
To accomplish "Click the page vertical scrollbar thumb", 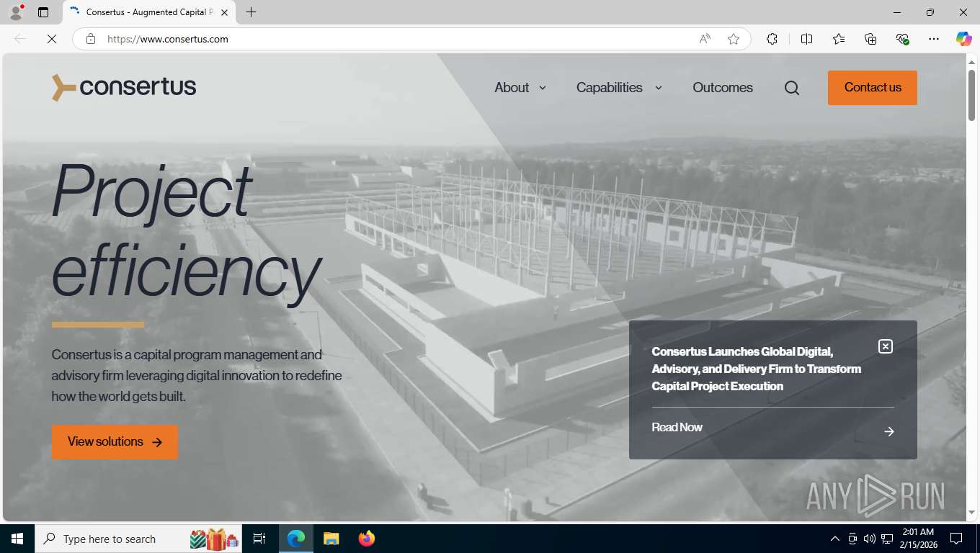I will click(x=971, y=94).
